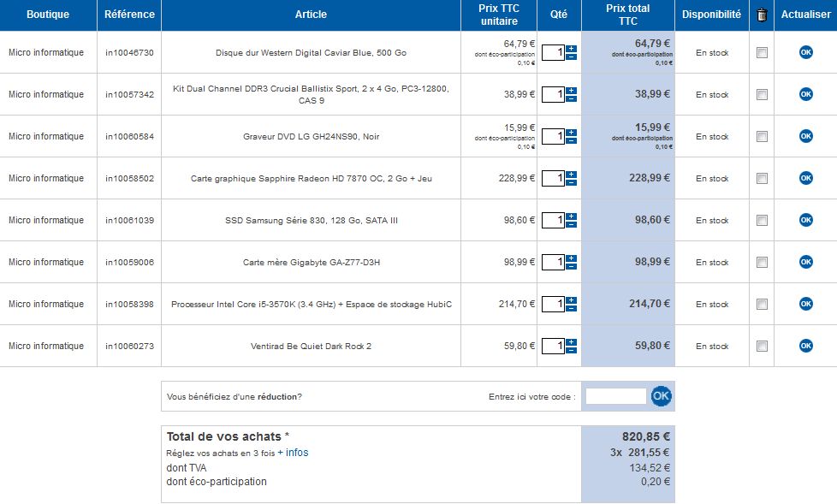Increase quantity of Ventirad Be Quiet
The image size is (837, 504).
point(571,342)
